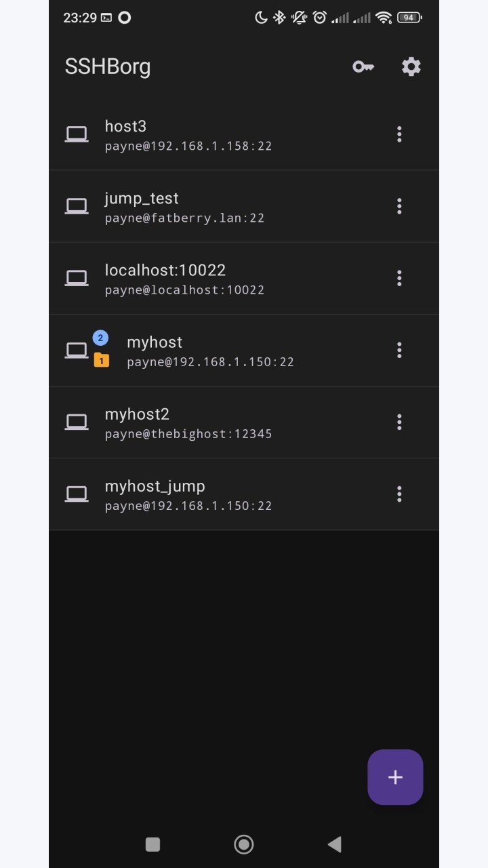Select the host3 host name

[x=125, y=126]
